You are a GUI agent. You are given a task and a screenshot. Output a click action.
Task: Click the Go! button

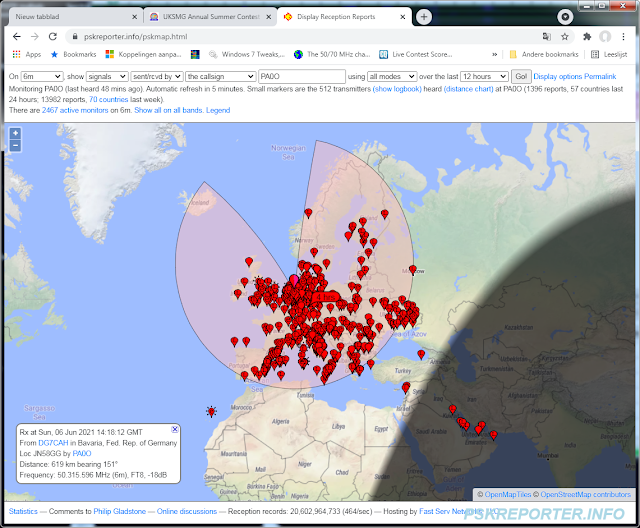tap(521, 76)
